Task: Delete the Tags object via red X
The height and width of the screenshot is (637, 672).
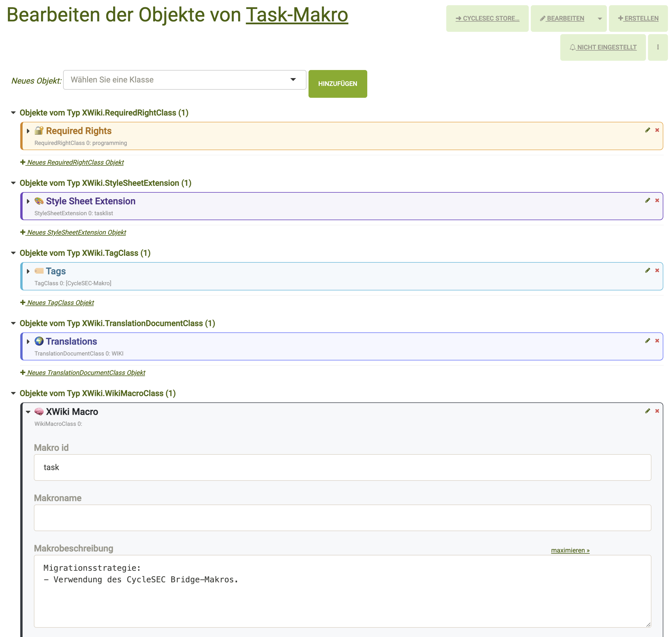Action: [657, 270]
